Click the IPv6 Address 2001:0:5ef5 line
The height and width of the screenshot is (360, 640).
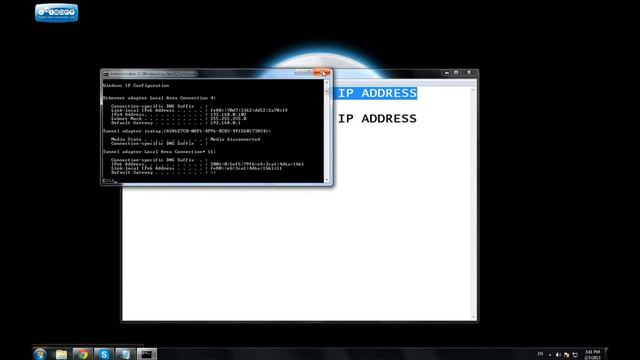207,164
